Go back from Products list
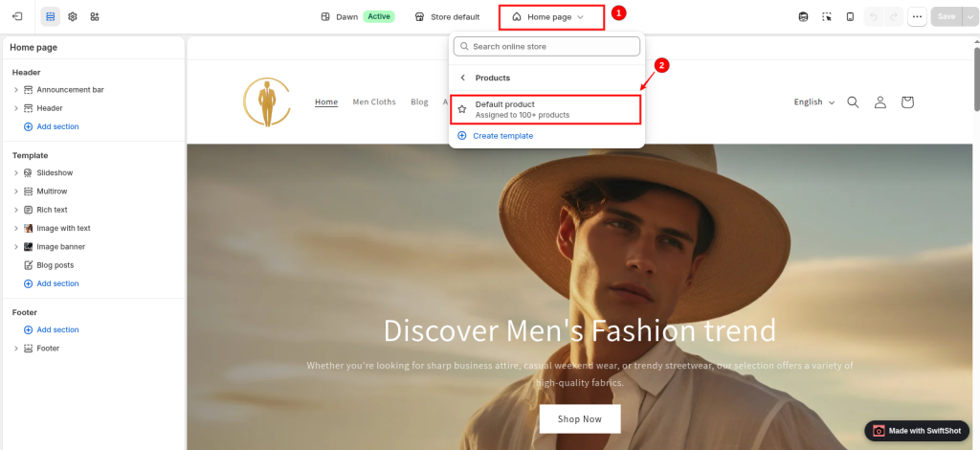980x450 pixels. (x=463, y=78)
